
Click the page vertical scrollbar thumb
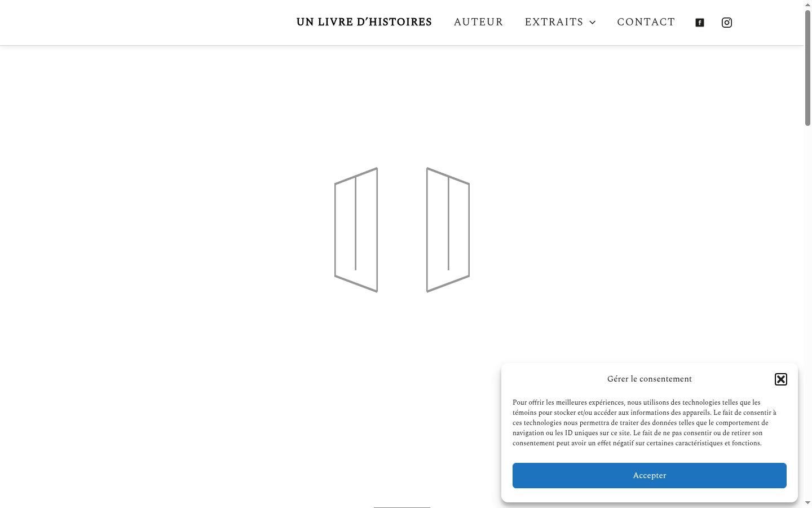point(807,68)
